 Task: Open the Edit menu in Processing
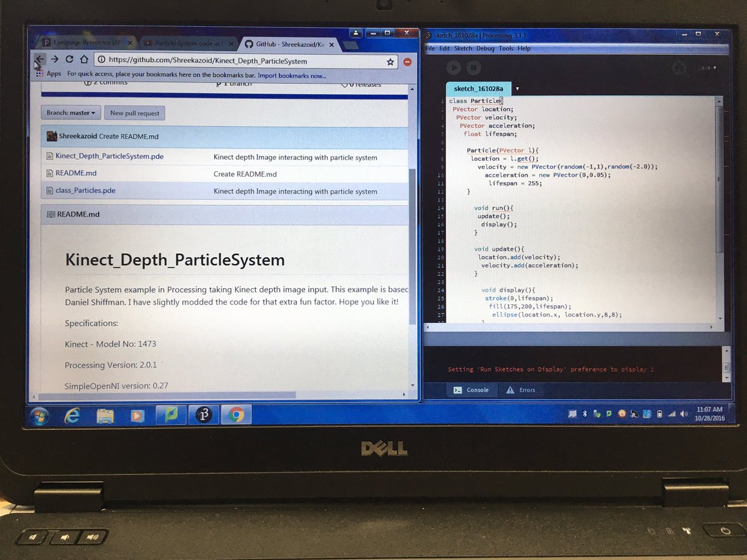pos(445,49)
